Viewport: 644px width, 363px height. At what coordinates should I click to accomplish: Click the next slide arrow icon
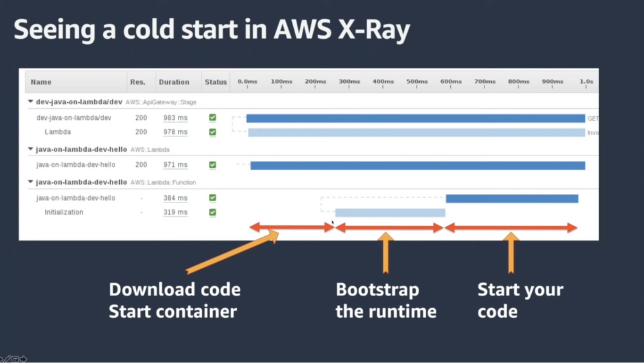coord(23,359)
